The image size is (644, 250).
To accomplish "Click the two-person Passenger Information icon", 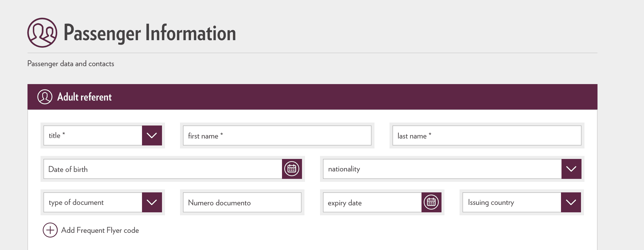I will click(42, 33).
